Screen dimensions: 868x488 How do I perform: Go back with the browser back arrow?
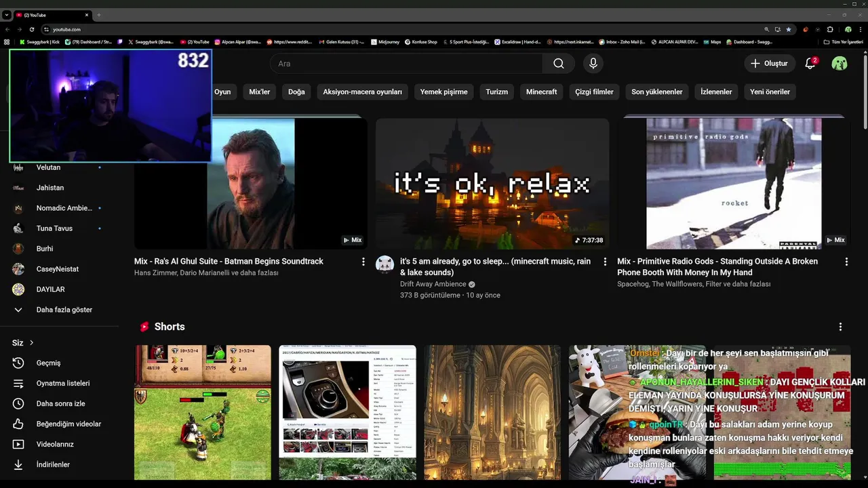pyautogui.click(x=7, y=29)
